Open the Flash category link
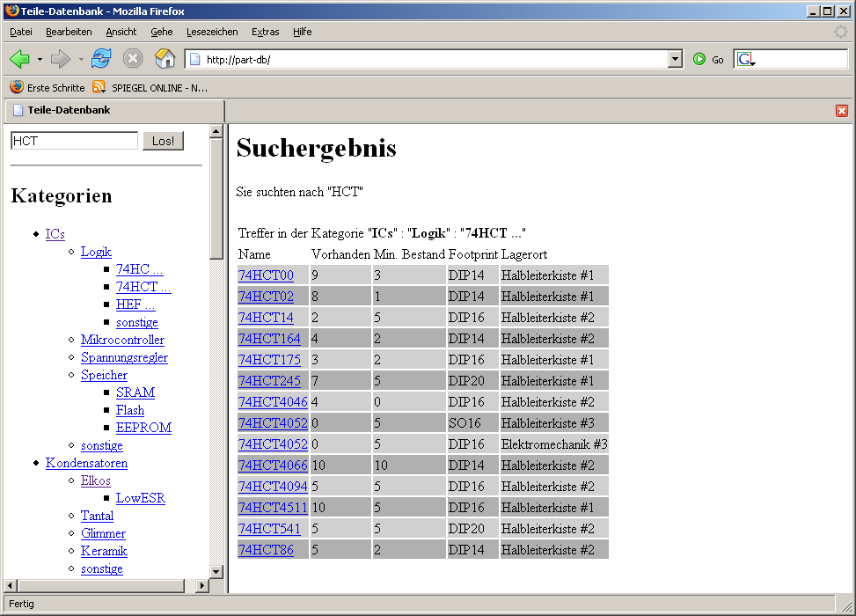Viewport: 856px width, 616px height. coord(130,410)
